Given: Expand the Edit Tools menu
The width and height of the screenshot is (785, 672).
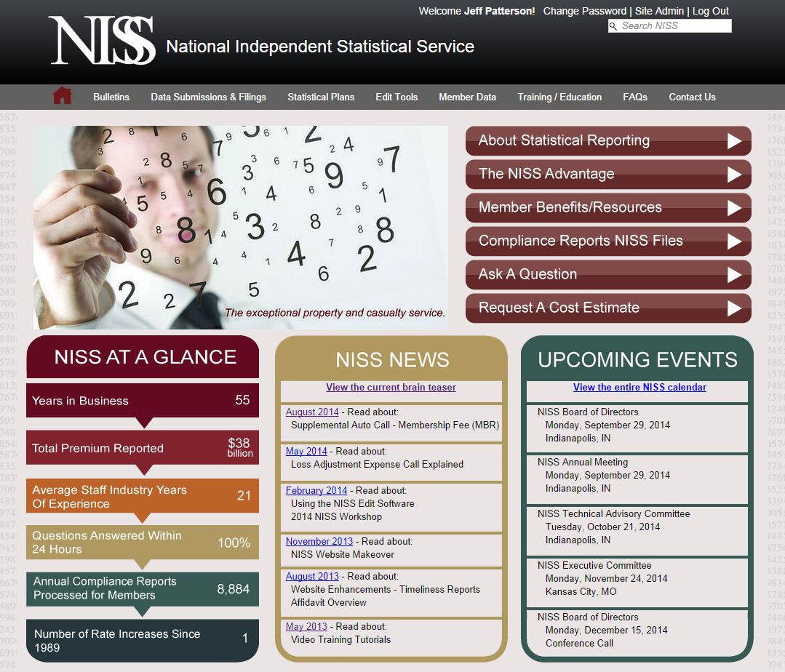Looking at the screenshot, I should [x=397, y=97].
